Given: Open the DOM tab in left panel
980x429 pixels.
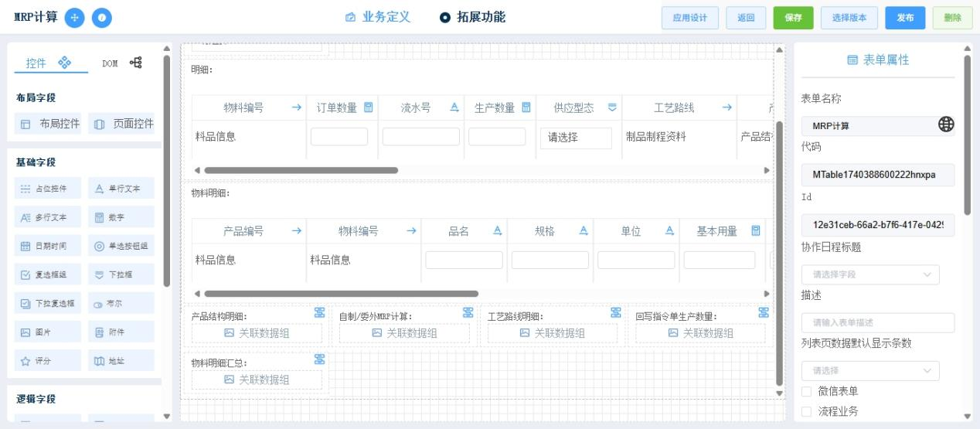Looking at the screenshot, I should pos(122,63).
